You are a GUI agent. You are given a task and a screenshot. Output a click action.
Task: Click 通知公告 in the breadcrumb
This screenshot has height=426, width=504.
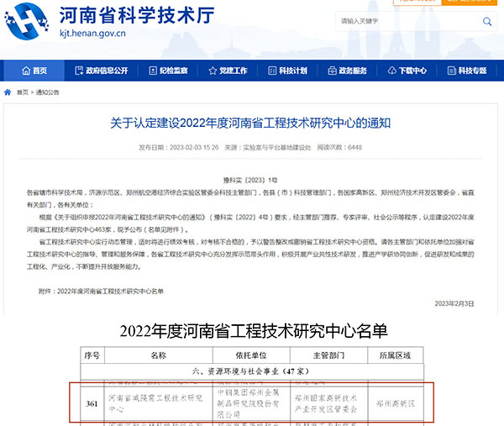47,92
